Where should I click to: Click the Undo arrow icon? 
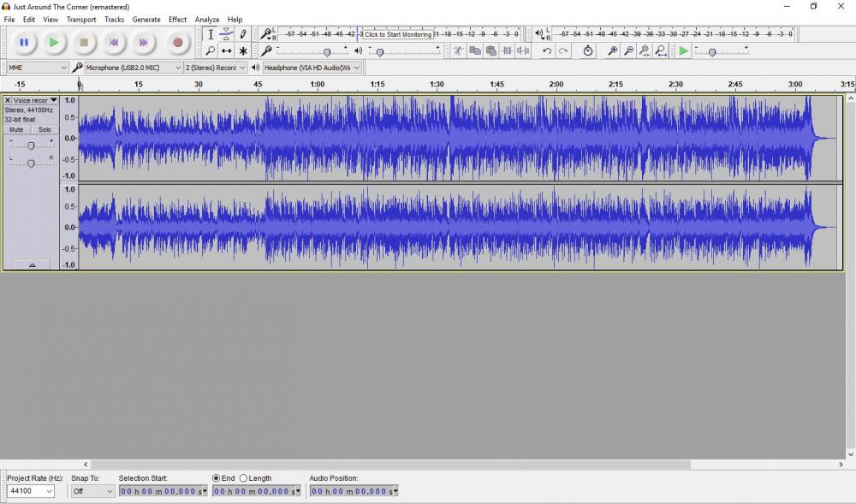pyautogui.click(x=547, y=51)
